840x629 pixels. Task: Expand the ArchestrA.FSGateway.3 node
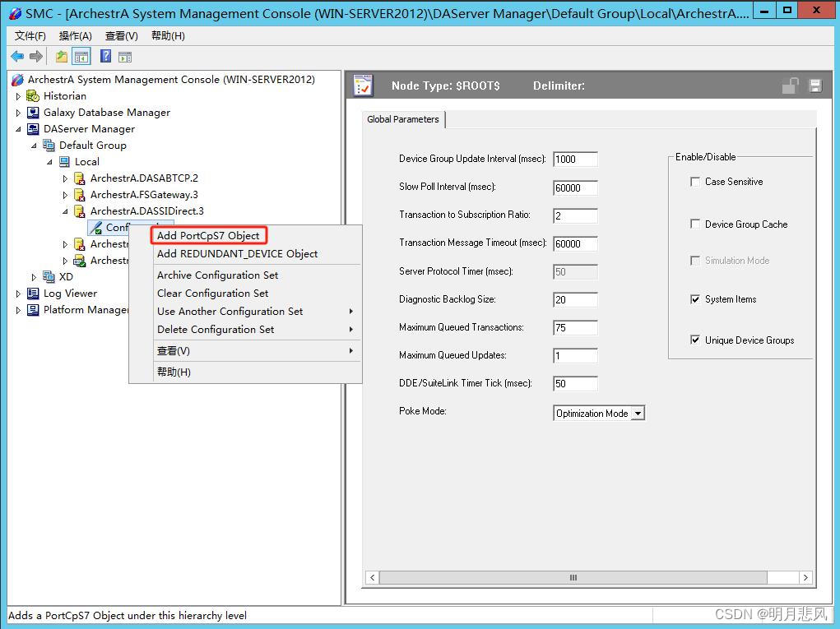pos(65,196)
